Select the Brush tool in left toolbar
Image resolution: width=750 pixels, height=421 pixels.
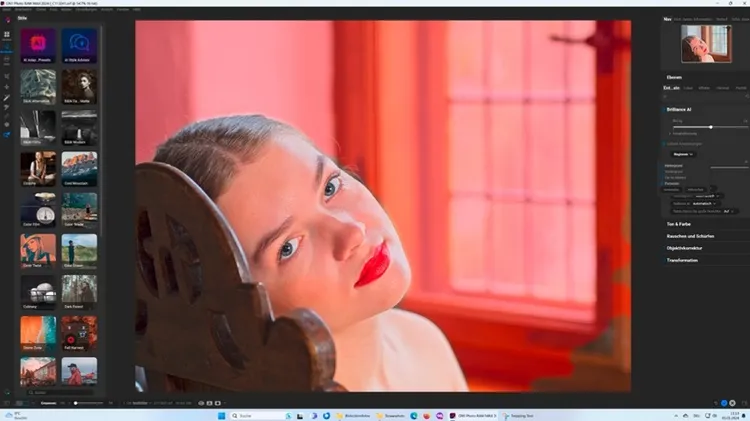click(7, 98)
